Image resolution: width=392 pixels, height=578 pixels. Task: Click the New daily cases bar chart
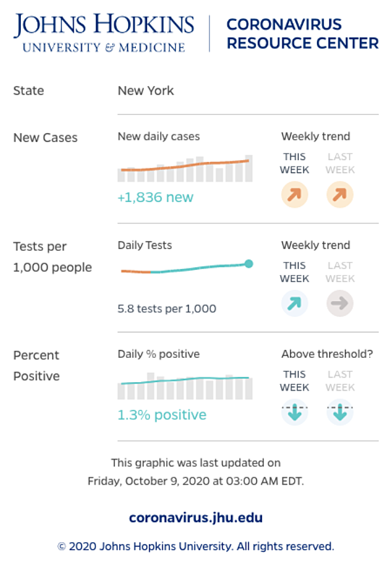pos(185,169)
